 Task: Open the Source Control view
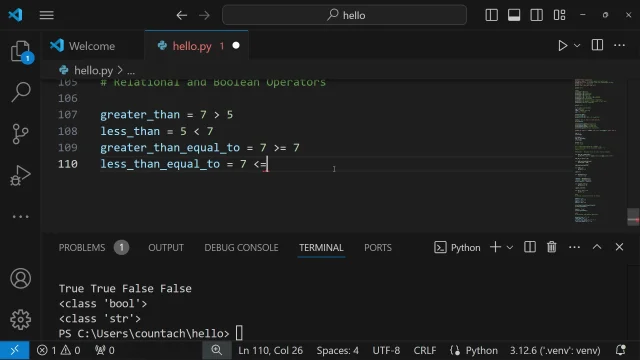(20, 133)
